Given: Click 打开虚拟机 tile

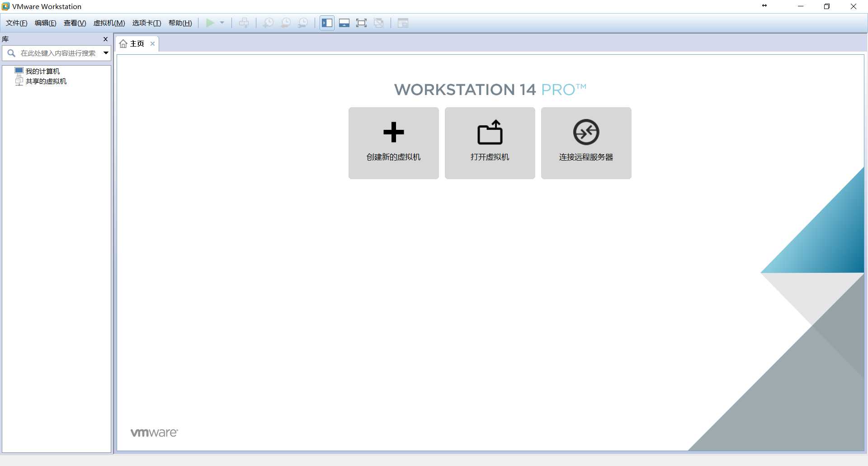Looking at the screenshot, I should pos(490,143).
